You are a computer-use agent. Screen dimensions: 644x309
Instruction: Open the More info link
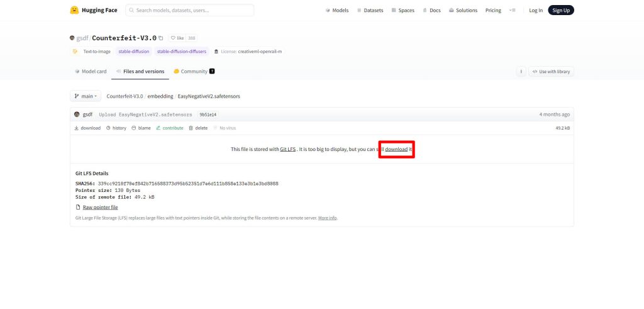pyautogui.click(x=327, y=218)
